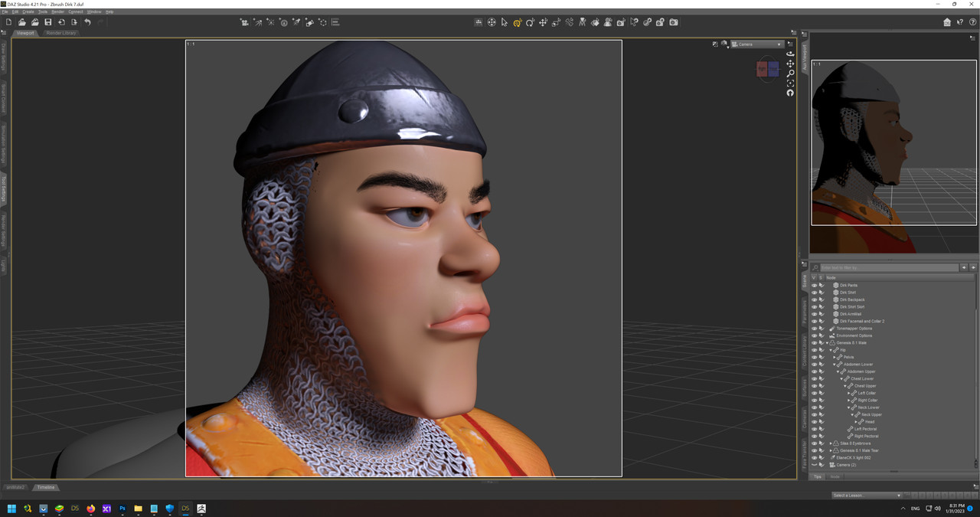Screen dimensions: 980x517
Task: Open the File menu
Action: (x=5, y=11)
